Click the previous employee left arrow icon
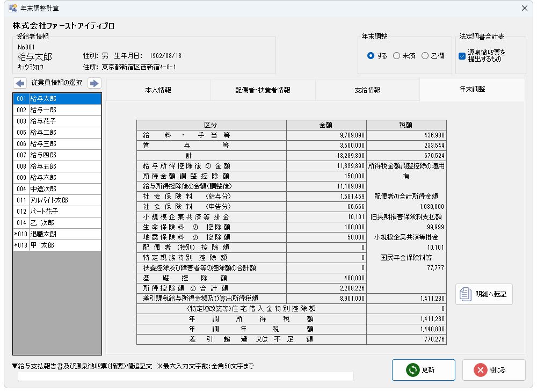Image resolution: width=537 pixels, height=392 pixels. click(x=20, y=83)
